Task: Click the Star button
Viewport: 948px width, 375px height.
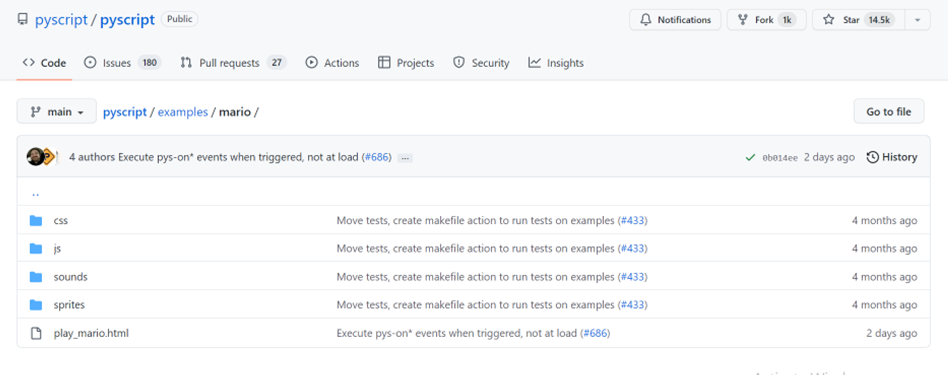Action: tap(859, 20)
